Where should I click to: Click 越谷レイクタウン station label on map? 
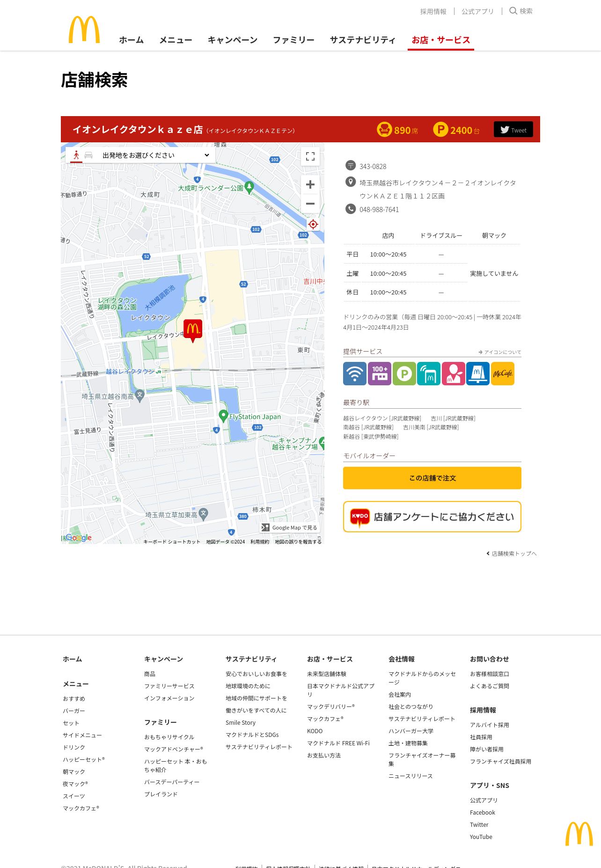130,371
